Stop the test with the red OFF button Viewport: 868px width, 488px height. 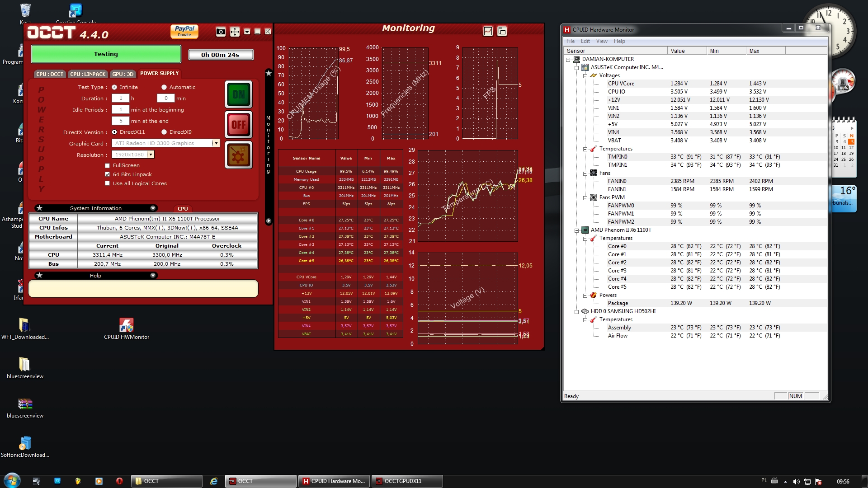[x=239, y=124]
